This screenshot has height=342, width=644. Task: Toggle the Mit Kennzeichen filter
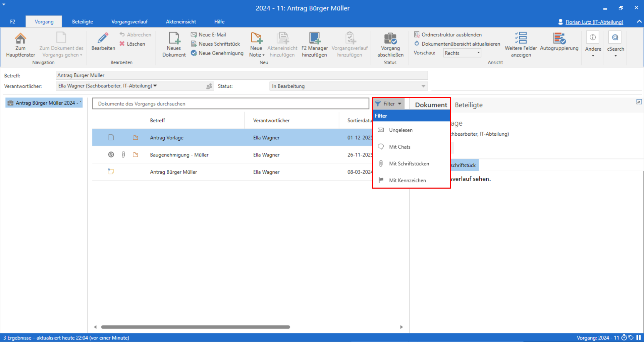tap(407, 180)
